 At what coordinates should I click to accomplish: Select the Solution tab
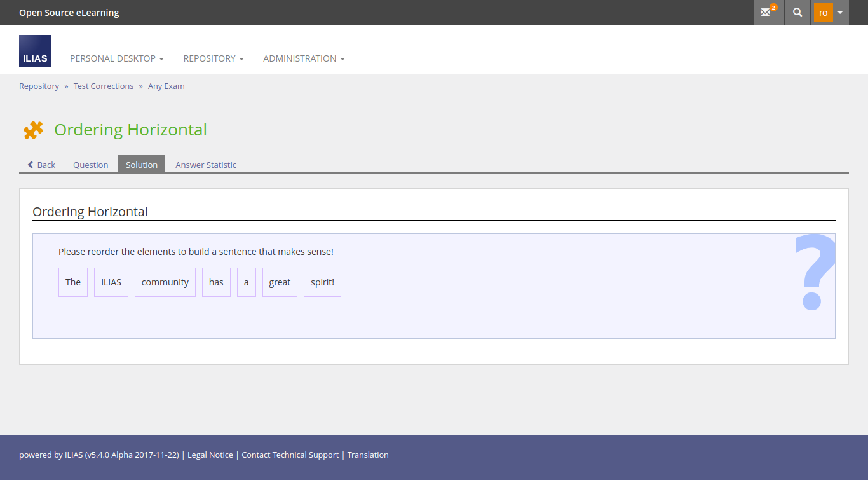coord(142,165)
